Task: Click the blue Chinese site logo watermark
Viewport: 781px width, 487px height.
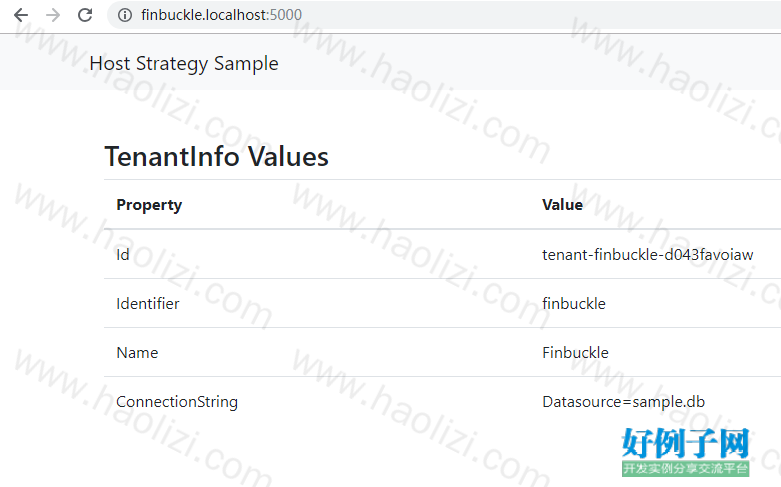Action: (x=685, y=443)
